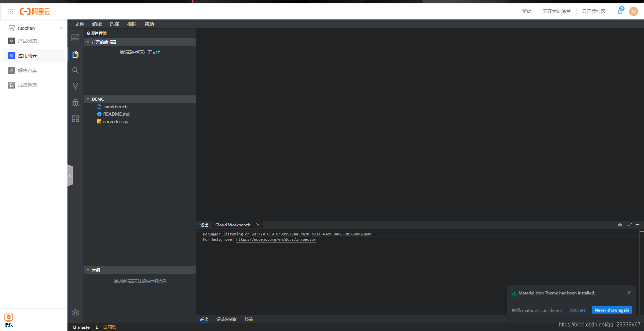Close the Material Icon Theme notification
This screenshot has width=644, height=331.
coord(629,293)
